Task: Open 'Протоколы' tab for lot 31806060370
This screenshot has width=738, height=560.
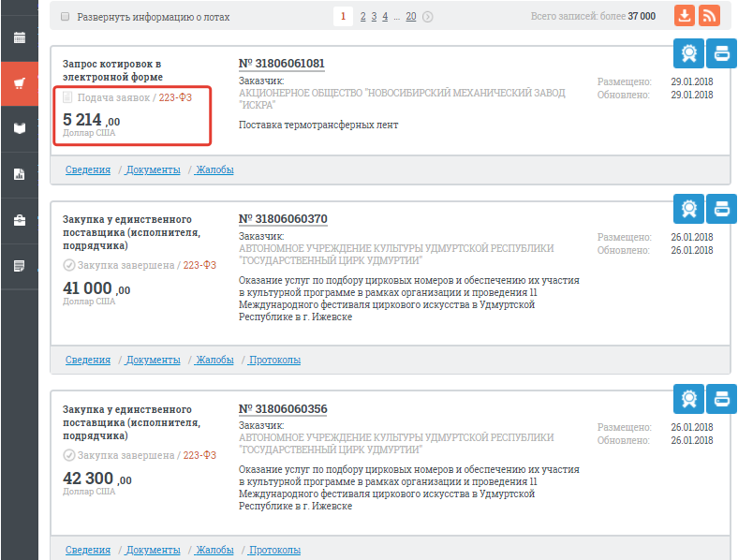Action: point(274,360)
